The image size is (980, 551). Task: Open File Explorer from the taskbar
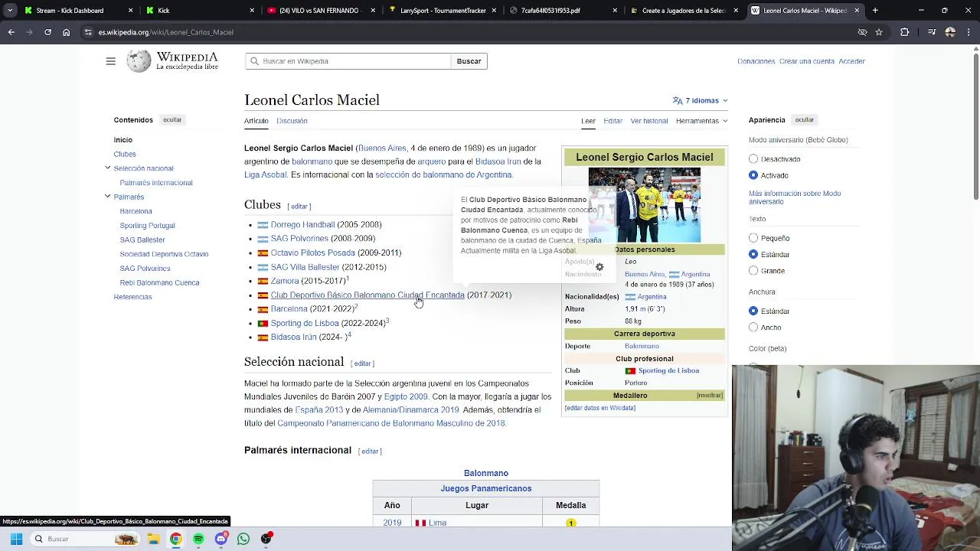[x=153, y=539]
